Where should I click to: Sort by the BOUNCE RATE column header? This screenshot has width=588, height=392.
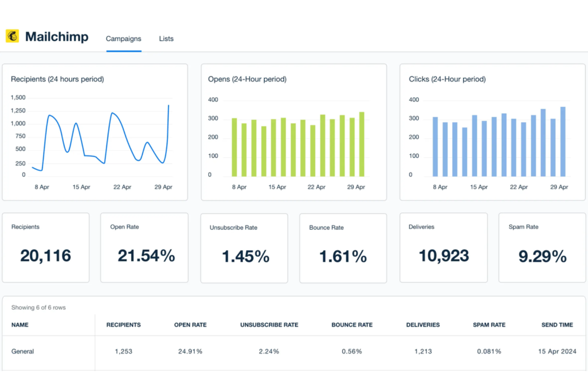point(352,325)
